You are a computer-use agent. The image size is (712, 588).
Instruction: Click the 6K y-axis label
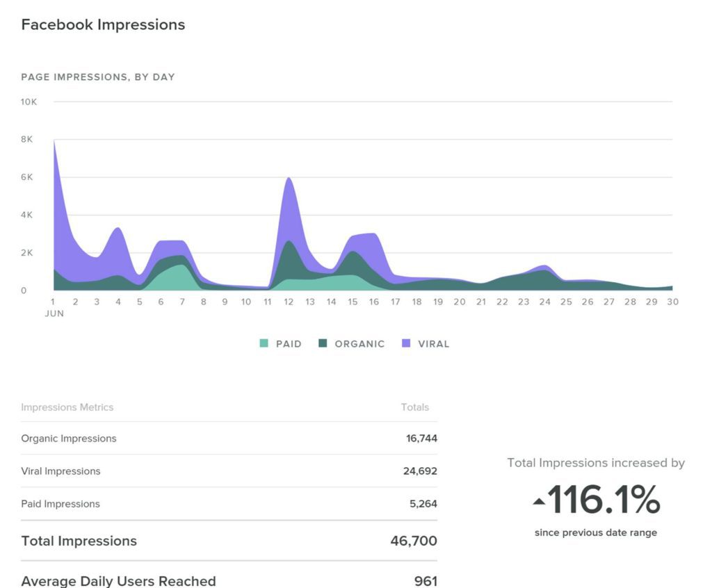(27, 177)
